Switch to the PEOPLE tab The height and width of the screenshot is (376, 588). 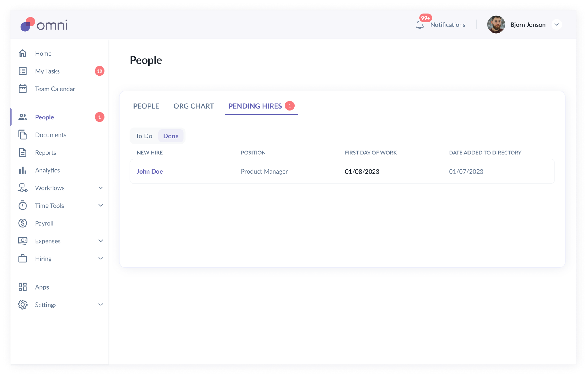[146, 106]
